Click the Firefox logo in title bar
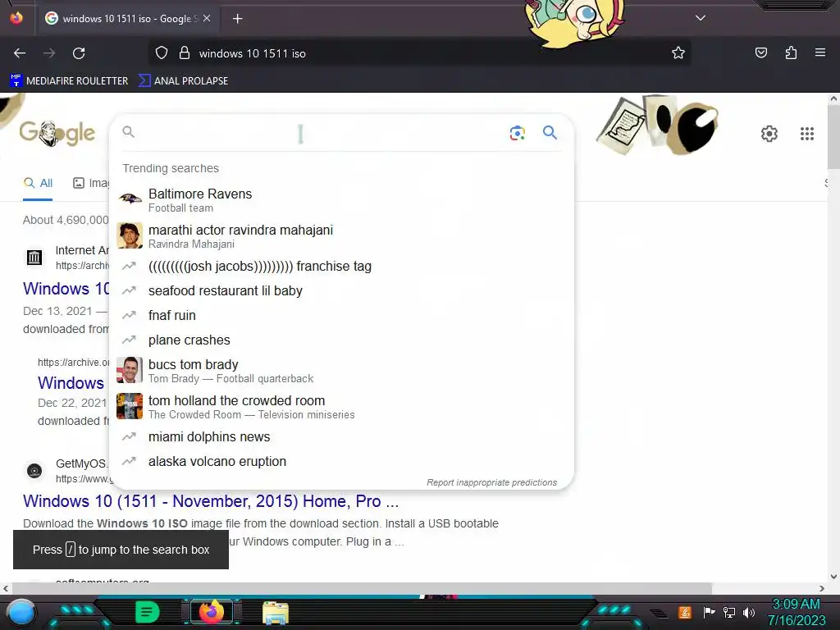 16,18
